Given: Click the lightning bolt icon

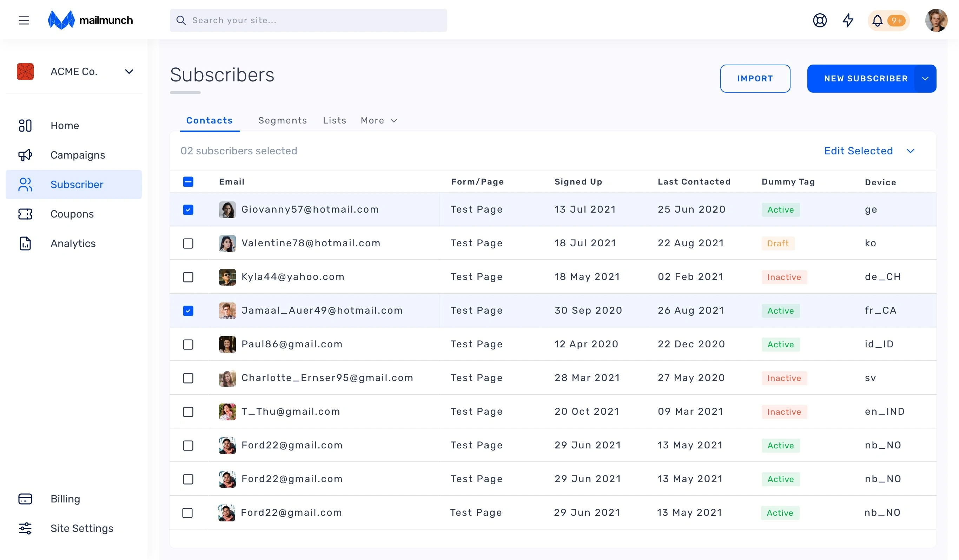Looking at the screenshot, I should pyautogui.click(x=848, y=20).
